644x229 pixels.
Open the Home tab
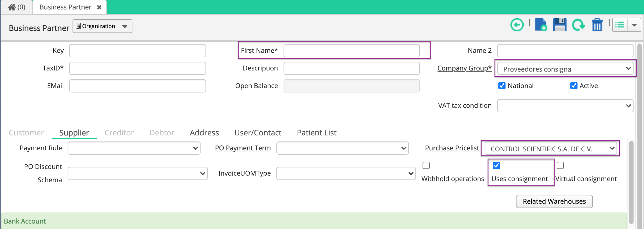16,7
